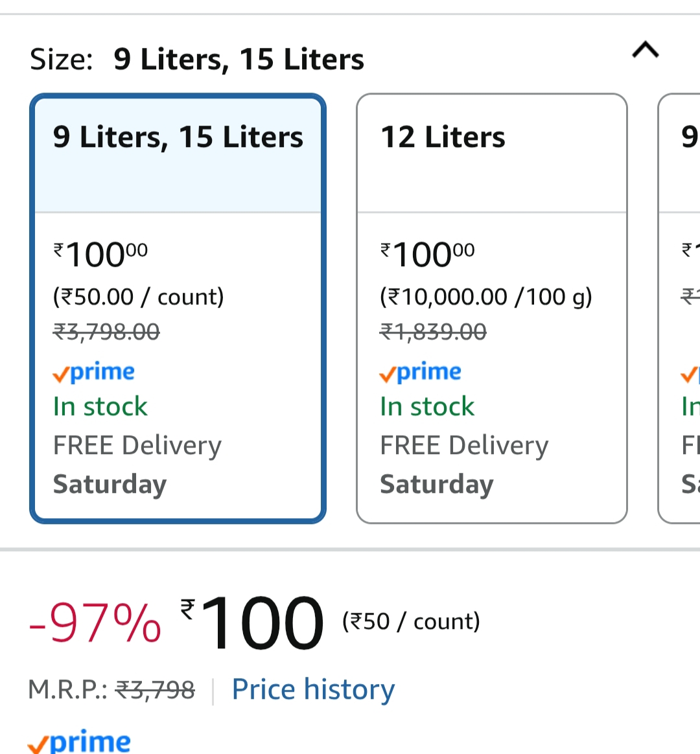Tap ₹50.00 / count in first size card

(x=138, y=297)
